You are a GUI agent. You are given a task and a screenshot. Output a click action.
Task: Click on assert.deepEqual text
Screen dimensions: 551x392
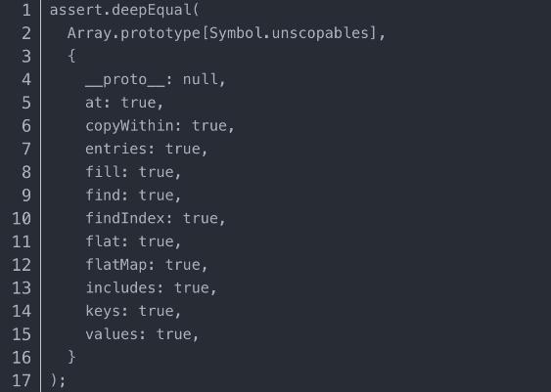120,10
